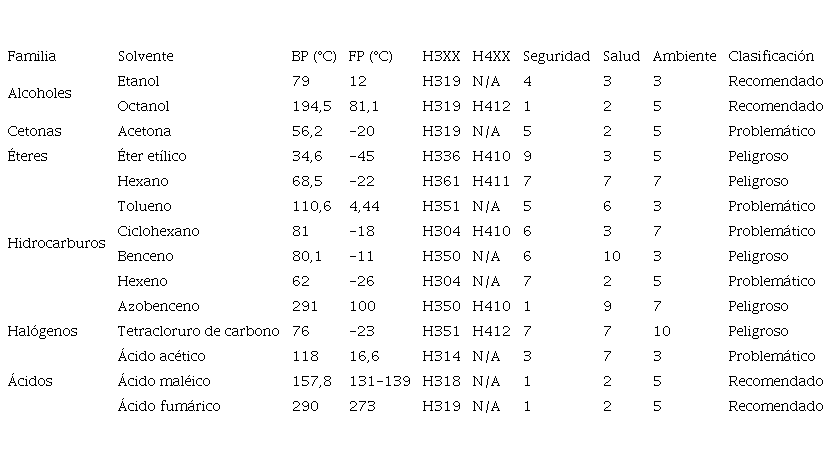Click the Solvente column header
This screenshot has height=456, width=836.
[145, 57]
